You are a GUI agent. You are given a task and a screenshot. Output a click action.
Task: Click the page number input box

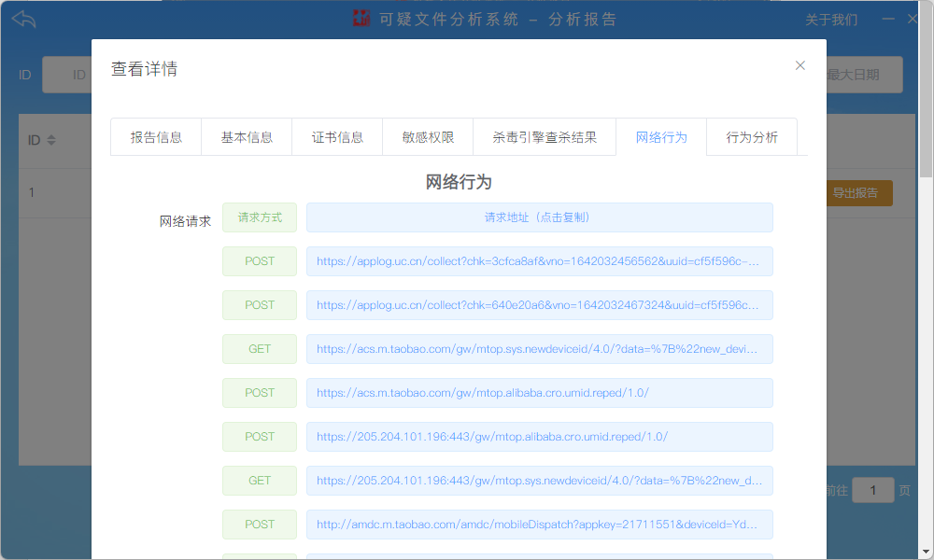(873, 490)
